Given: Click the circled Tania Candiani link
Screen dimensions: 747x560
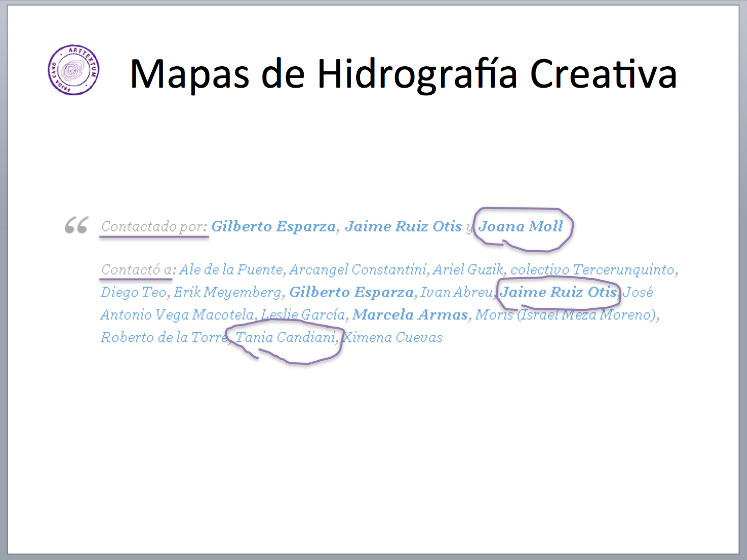Looking at the screenshot, I should click(x=285, y=337).
